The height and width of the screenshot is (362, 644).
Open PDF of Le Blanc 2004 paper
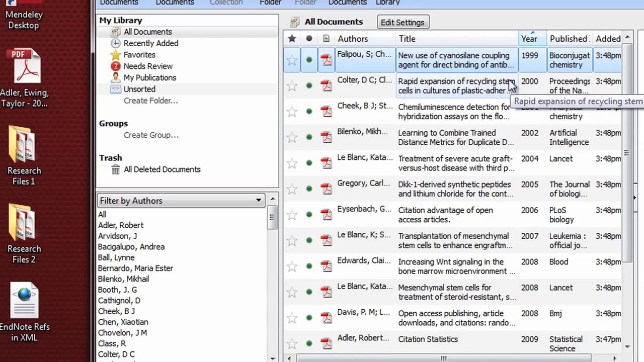[x=327, y=162]
